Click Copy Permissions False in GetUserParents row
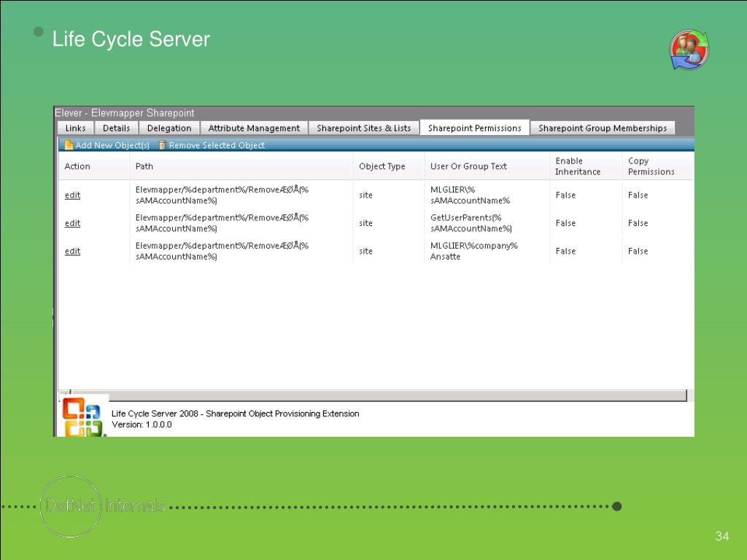Viewport: 747px width, 560px height. tap(638, 223)
